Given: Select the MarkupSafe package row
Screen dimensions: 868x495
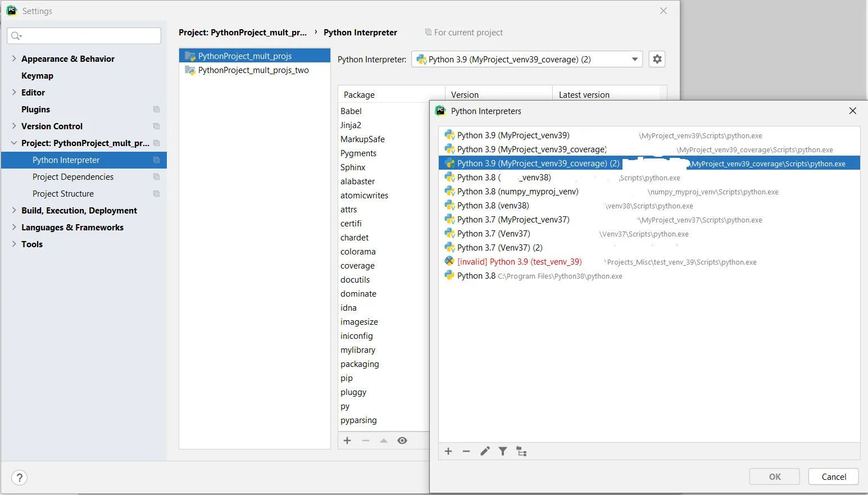Looking at the screenshot, I should 384,139.
